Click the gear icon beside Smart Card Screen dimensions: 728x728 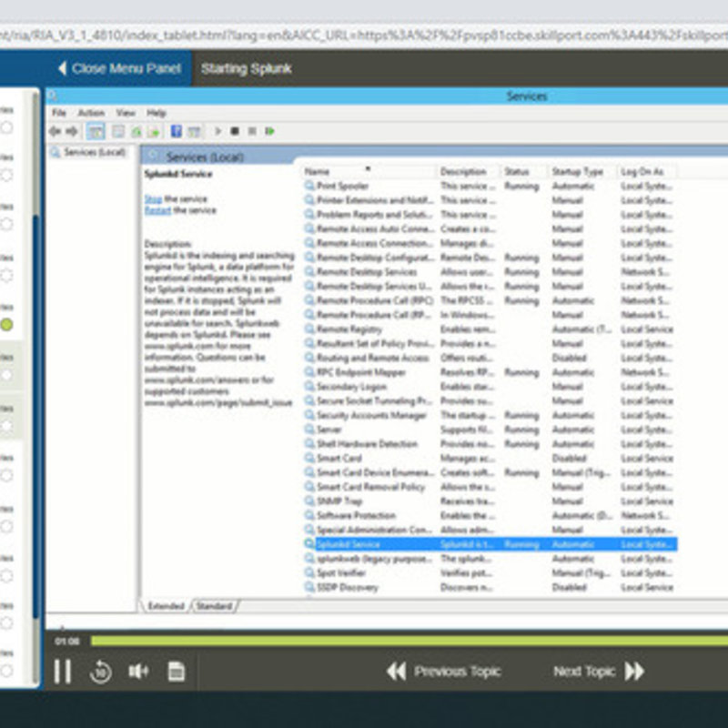click(309, 458)
